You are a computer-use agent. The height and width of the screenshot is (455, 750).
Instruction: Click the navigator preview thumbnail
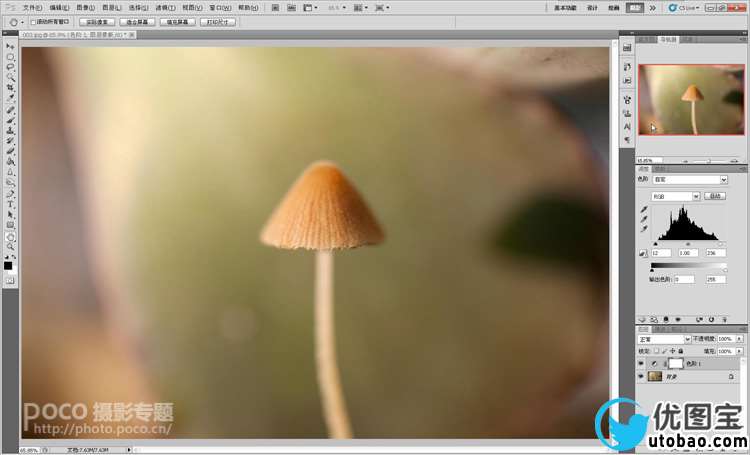[691, 100]
